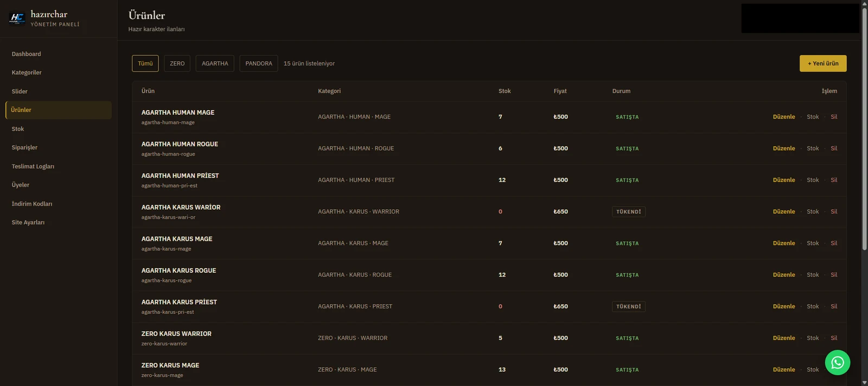Click the AGARTHA HUMAN PRİEST product name
This screenshot has height=386, width=868.
[180, 176]
